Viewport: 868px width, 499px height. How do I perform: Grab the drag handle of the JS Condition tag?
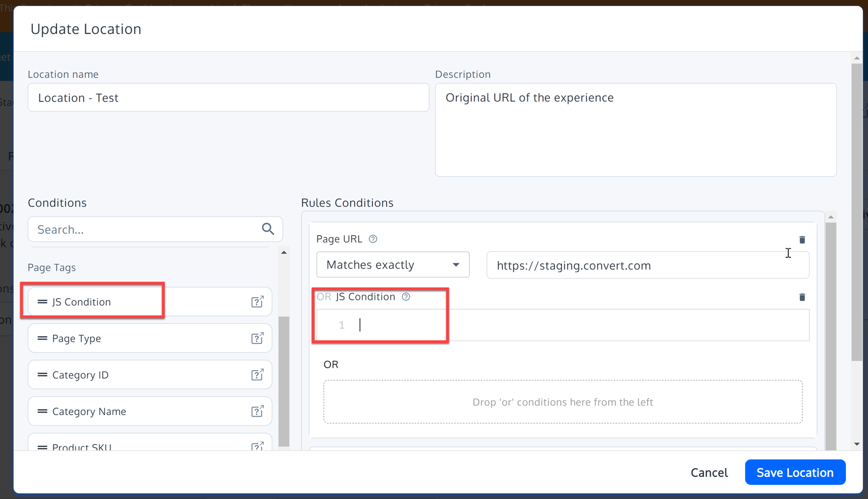41,302
